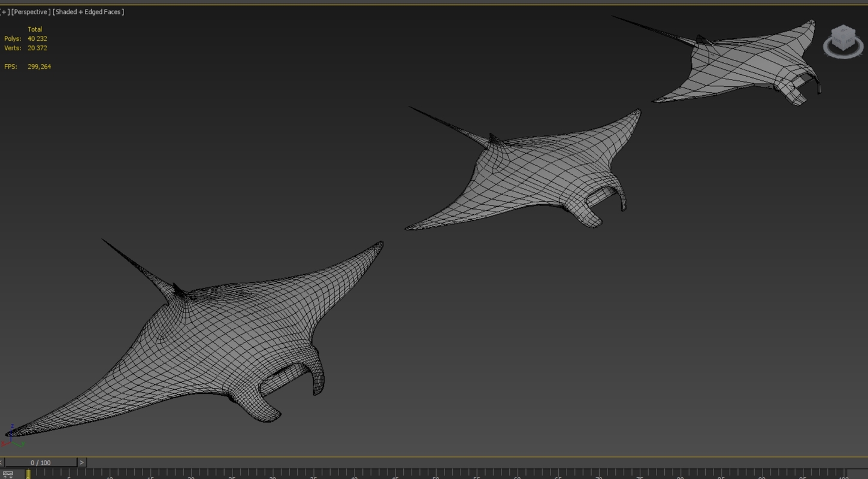
Task: Select the low-poly manta ray farthest back
Action: pos(749,66)
